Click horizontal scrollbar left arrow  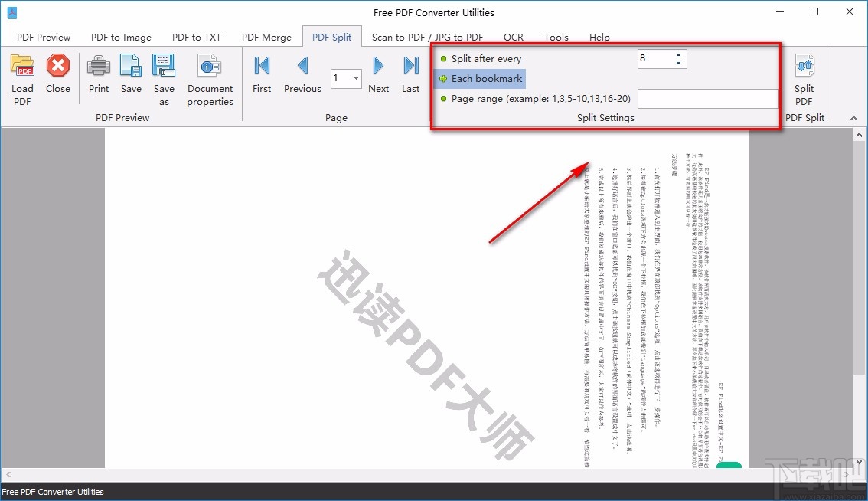(8, 474)
